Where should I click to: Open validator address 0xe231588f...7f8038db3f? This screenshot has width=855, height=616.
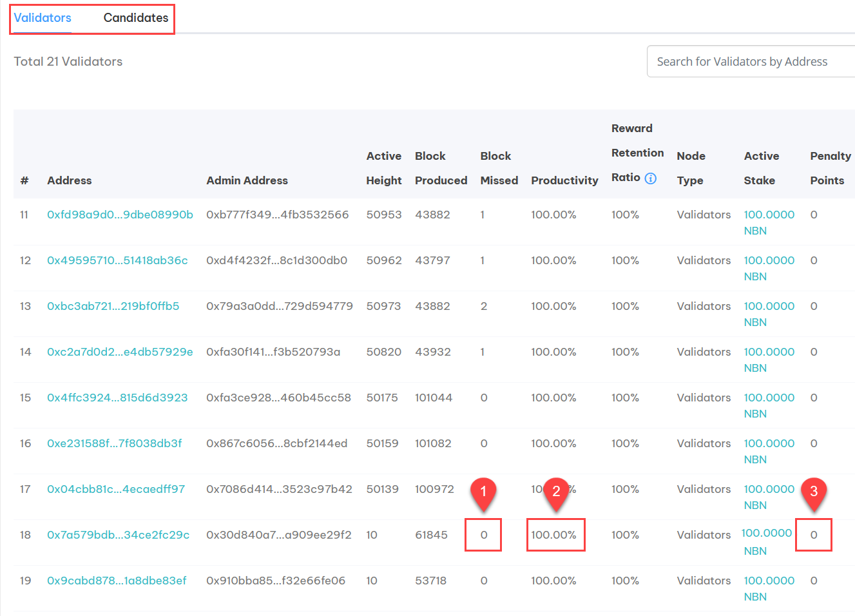pyautogui.click(x=115, y=443)
